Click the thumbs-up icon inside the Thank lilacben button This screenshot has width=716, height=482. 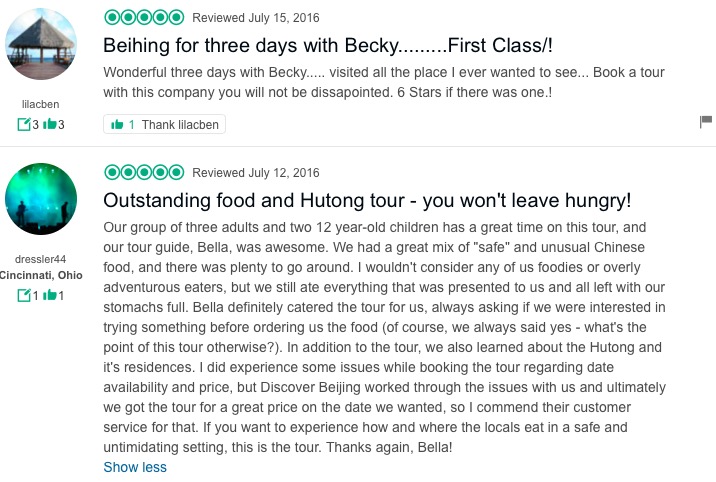coord(117,124)
